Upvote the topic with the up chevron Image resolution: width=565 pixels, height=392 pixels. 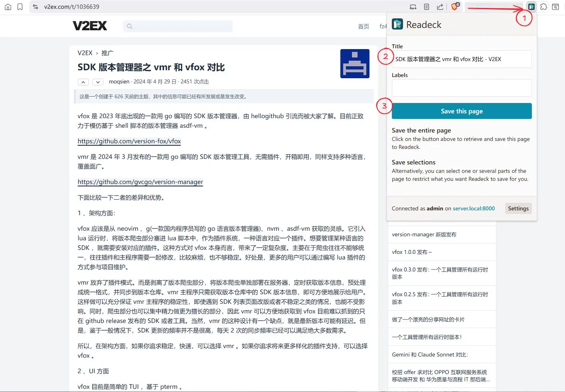(x=83, y=82)
